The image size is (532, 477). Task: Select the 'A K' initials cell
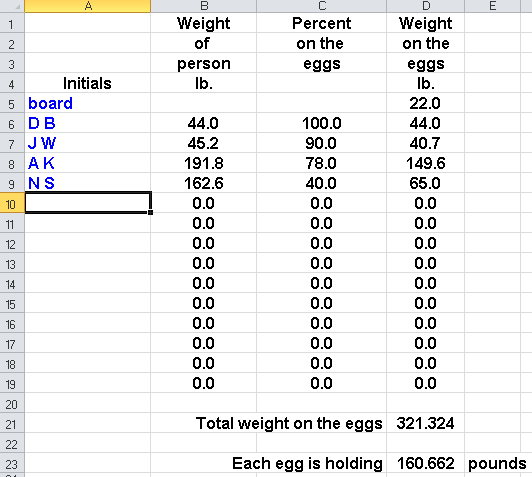point(88,163)
